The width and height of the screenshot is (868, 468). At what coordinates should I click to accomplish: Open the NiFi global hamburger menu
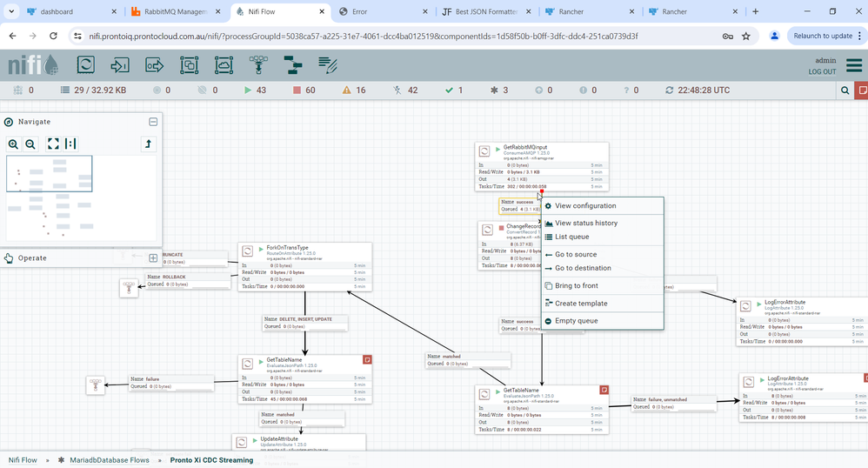click(854, 65)
